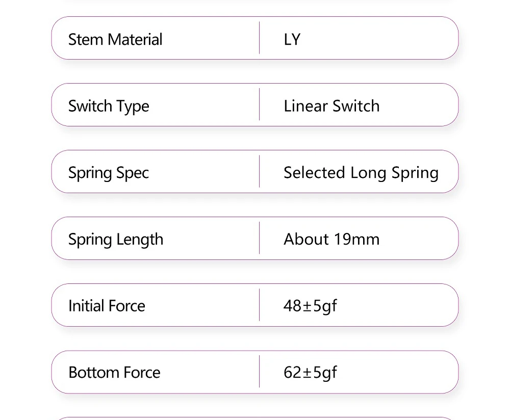510x420 pixels.
Task: Click the divider in the Spring Length row
Action: 260,239
